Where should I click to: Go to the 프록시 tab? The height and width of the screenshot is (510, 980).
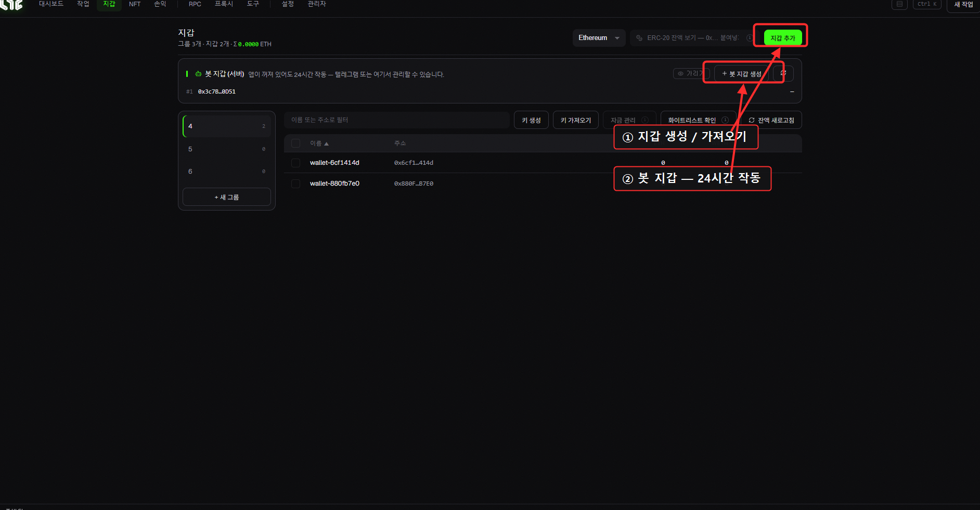224,4
